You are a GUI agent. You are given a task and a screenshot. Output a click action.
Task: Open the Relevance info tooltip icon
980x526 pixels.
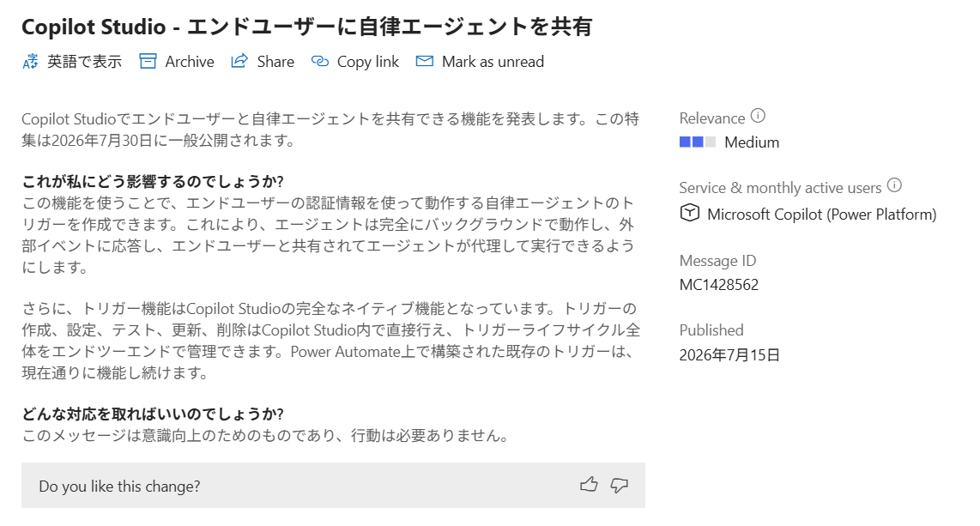(758, 116)
